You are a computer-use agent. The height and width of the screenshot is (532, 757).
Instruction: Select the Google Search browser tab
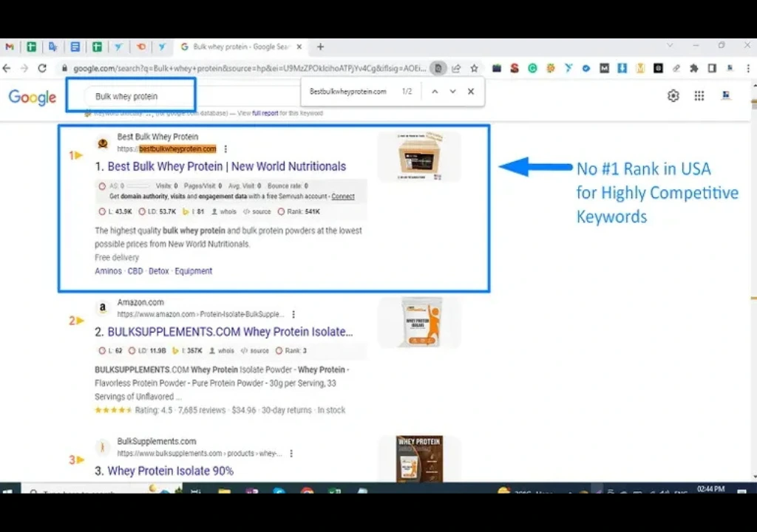[237, 46]
